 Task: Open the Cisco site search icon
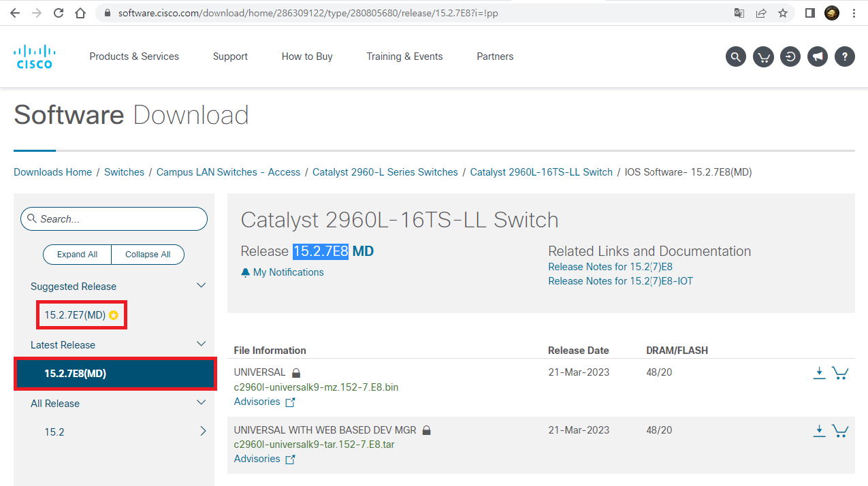tap(736, 56)
